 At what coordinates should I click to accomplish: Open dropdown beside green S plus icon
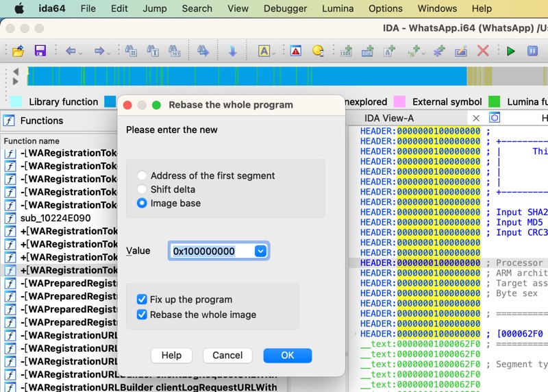coord(423,53)
